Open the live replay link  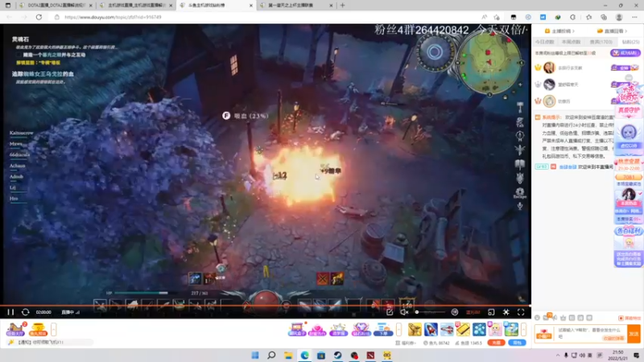[x=612, y=31]
